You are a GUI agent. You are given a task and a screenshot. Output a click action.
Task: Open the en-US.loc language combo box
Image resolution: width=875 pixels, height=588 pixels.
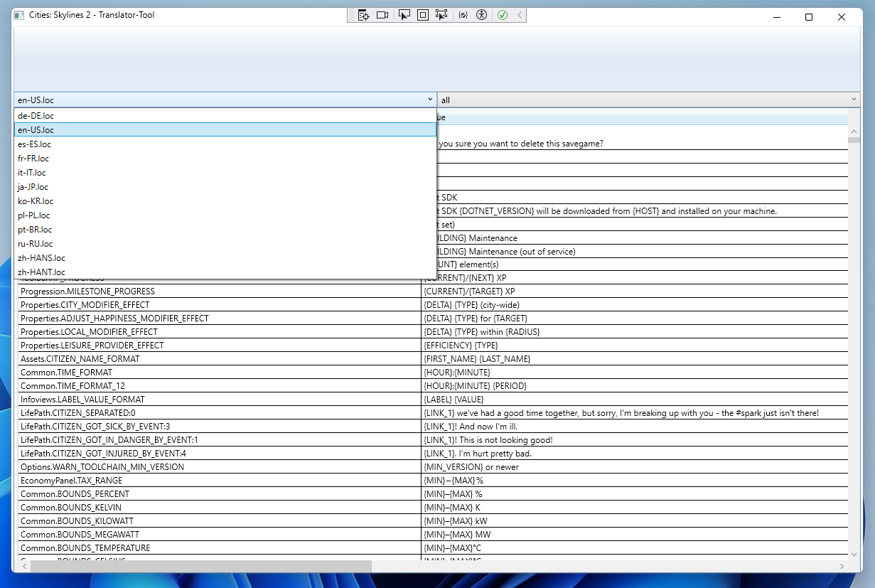pyautogui.click(x=429, y=100)
